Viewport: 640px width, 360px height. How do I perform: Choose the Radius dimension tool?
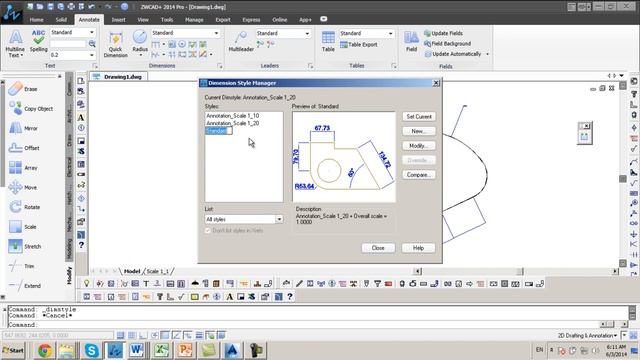[x=140, y=42]
